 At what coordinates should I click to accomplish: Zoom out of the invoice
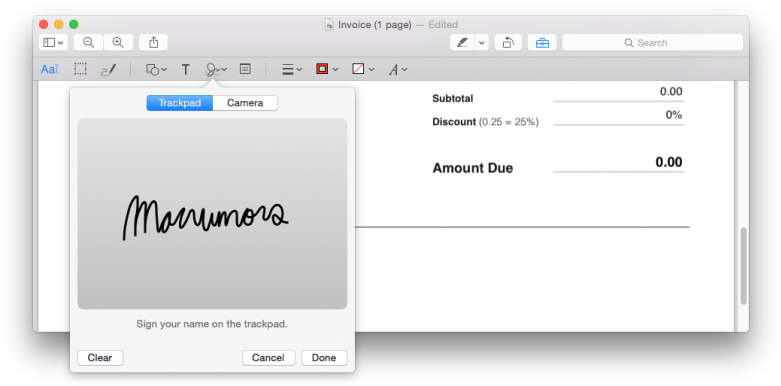[89, 43]
